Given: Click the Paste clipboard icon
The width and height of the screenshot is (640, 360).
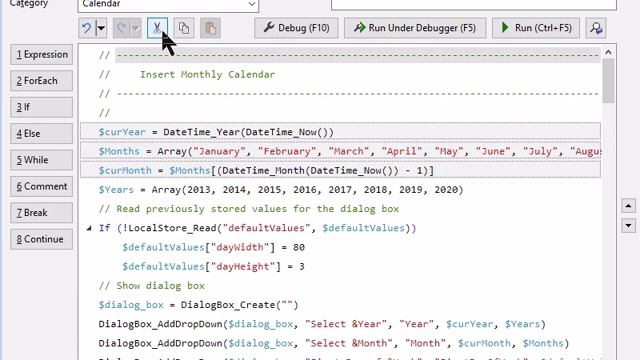Looking at the screenshot, I should pyautogui.click(x=210, y=28).
